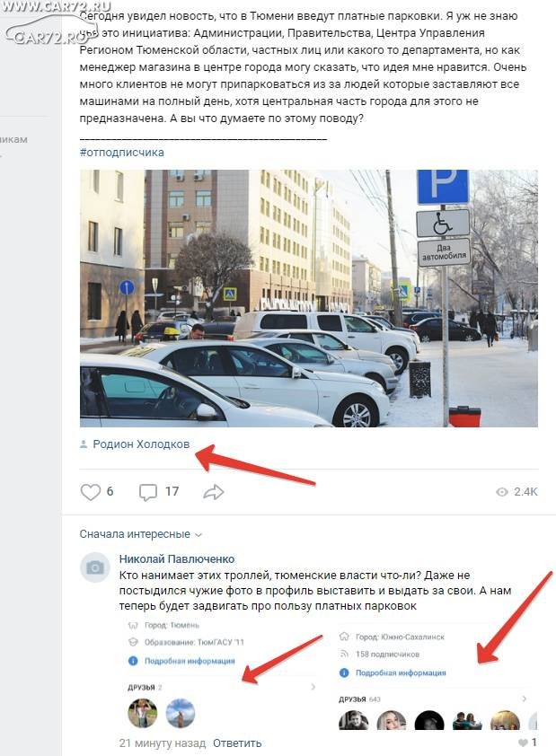Open the post's comments via speech-bubble icon
The height and width of the screenshot is (756, 556).
click(x=148, y=492)
